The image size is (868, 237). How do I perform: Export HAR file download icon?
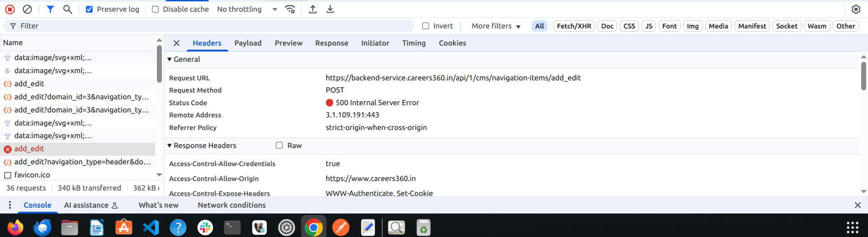(x=330, y=9)
